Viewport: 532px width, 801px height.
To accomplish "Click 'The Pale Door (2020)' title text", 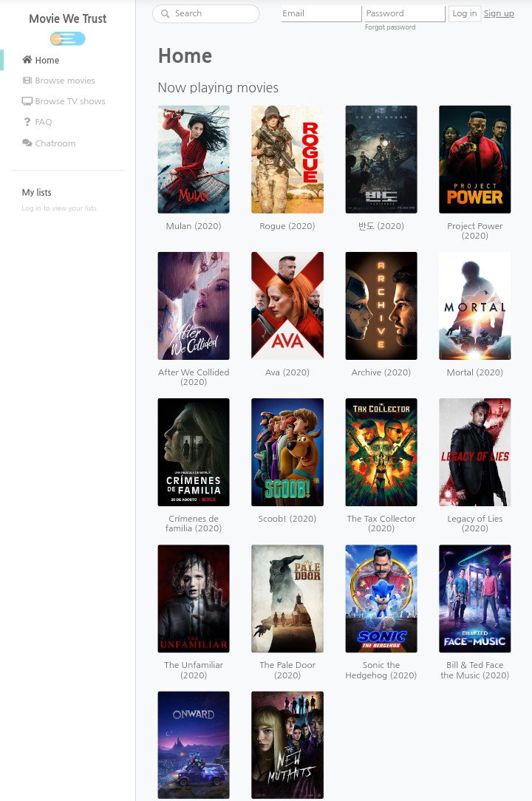I will 287,670.
